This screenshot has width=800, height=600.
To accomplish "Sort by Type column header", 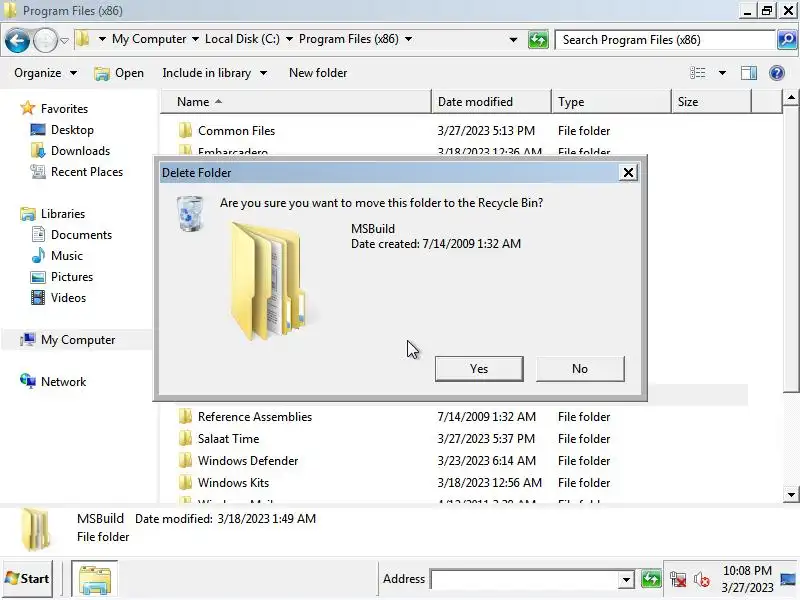I will tap(611, 102).
